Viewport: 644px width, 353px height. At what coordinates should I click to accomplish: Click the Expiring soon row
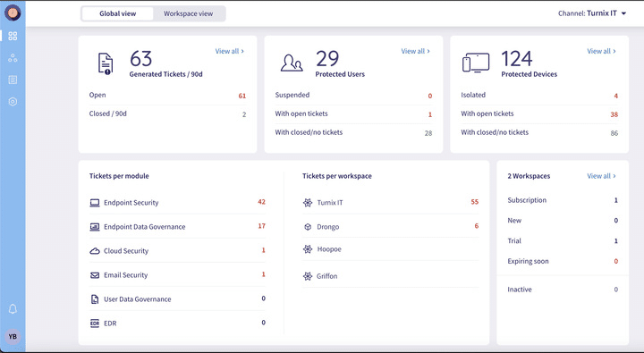[x=563, y=261]
